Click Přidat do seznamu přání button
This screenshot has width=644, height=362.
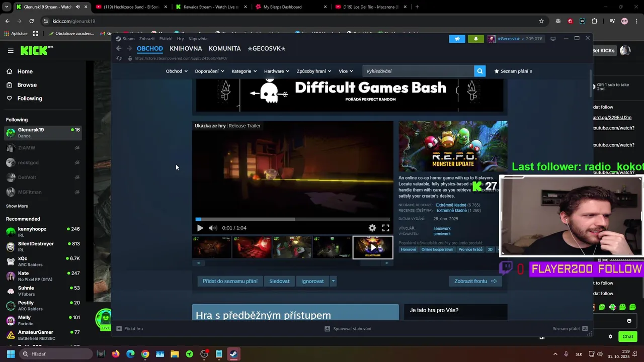click(x=230, y=281)
